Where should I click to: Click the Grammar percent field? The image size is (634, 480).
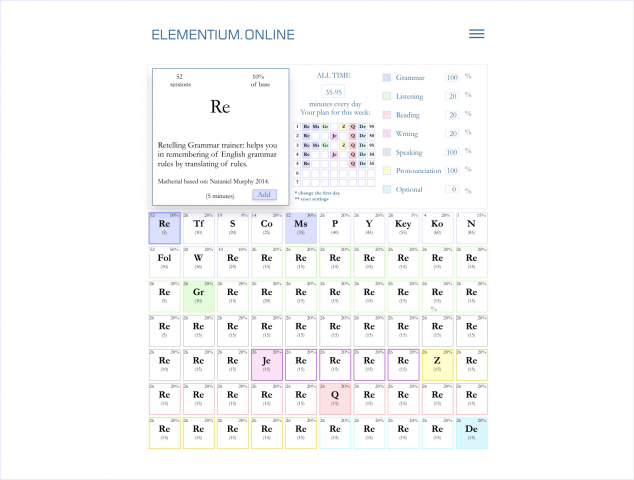coord(452,77)
